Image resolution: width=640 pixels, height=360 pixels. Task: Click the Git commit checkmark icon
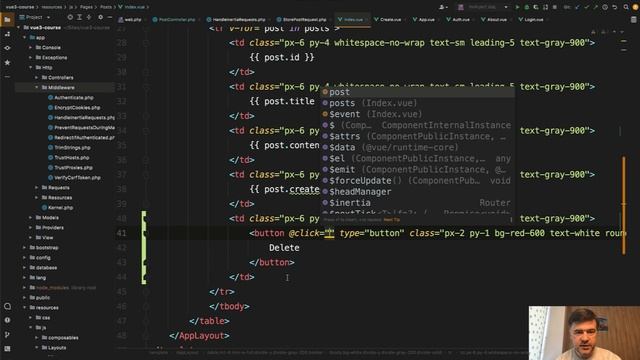[587, 7]
